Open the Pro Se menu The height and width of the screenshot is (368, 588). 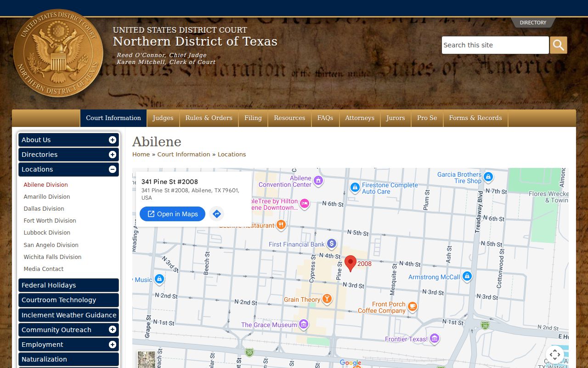(427, 118)
